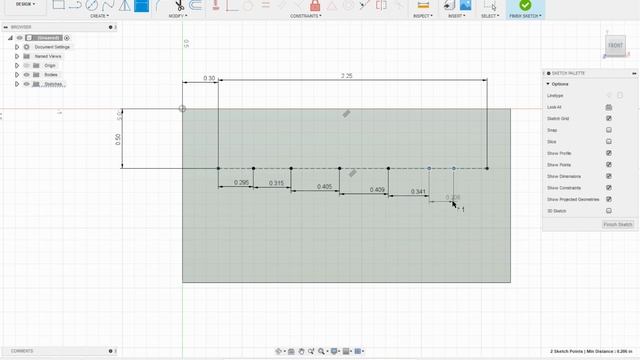This screenshot has height=360, width=640.
Task: Uncheck Show Constraints checkbox
Action: [x=609, y=188]
